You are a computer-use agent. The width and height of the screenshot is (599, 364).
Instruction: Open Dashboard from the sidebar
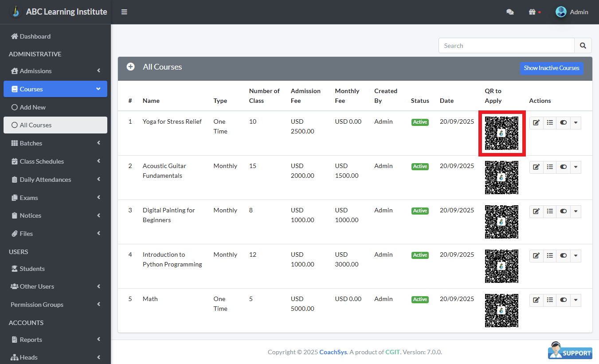pyautogui.click(x=35, y=36)
